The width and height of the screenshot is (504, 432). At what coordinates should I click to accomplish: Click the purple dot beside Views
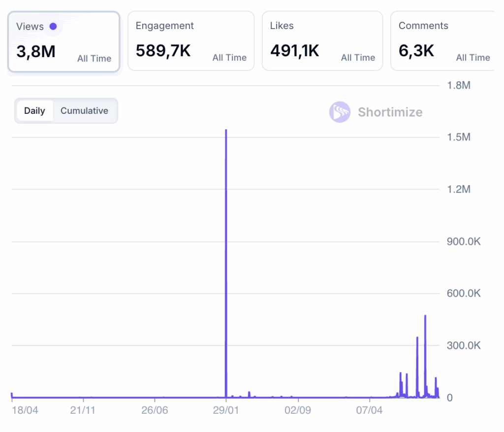(53, 27)
